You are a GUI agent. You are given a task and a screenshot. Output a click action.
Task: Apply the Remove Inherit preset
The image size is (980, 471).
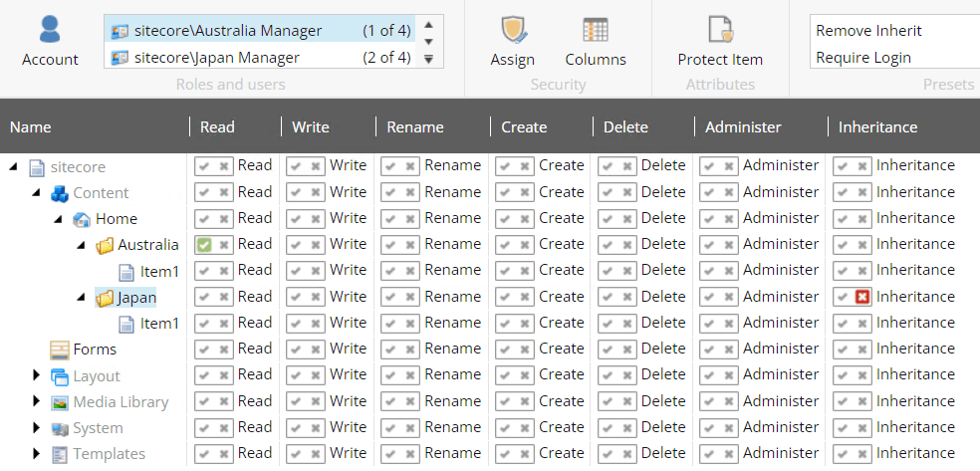point(868,31)
